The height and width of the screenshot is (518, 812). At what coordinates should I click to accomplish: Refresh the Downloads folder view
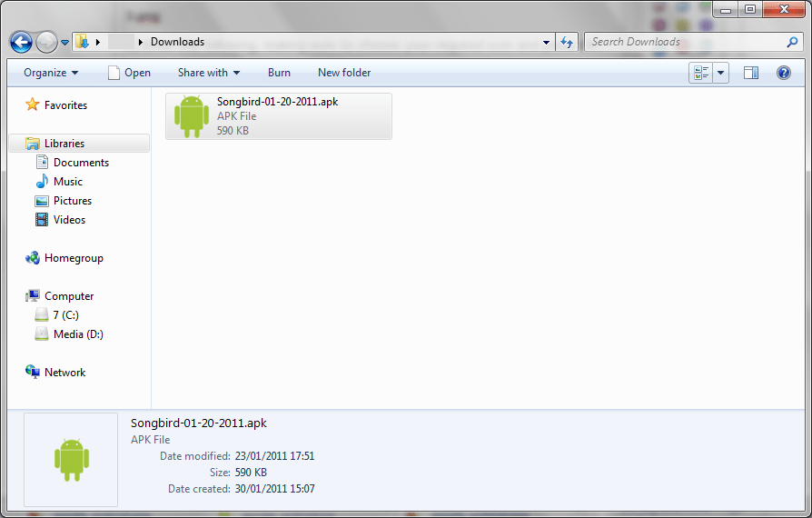click(567, 42)
